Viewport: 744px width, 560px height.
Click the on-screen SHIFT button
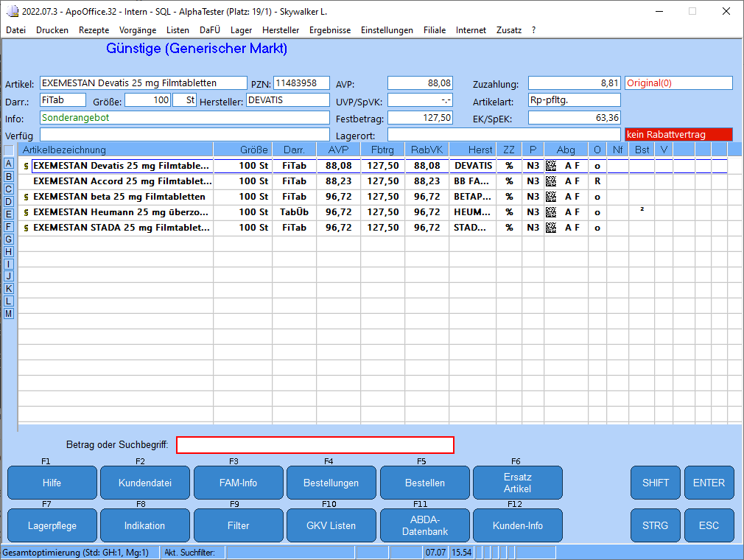(x=656, y=483)
